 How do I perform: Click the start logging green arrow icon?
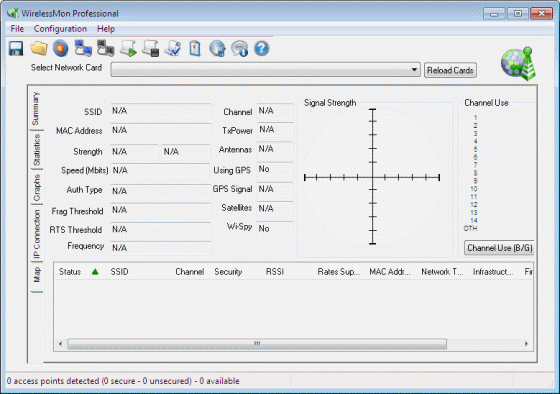tap(128, 48)
